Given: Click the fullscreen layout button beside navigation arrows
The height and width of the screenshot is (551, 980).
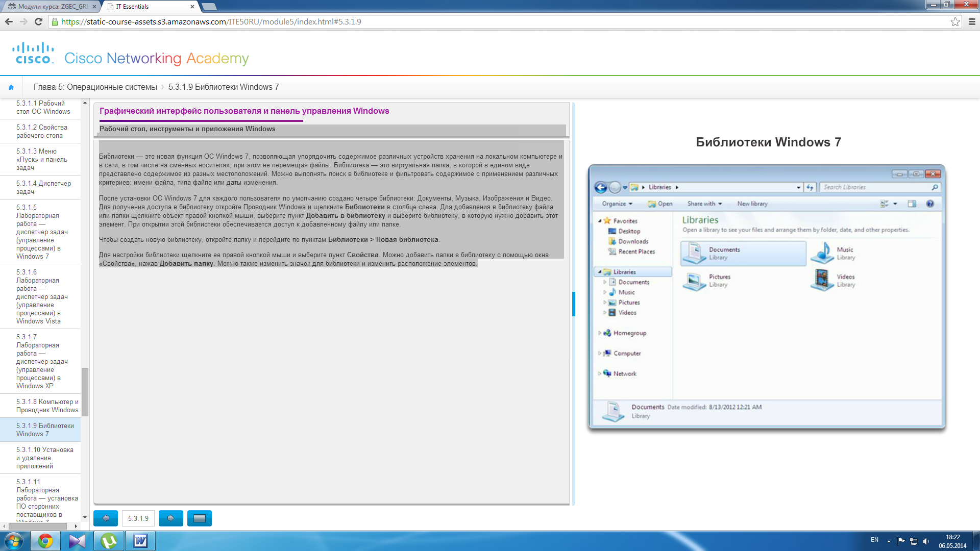Looking at the screenshot, I should click(200, 518).
